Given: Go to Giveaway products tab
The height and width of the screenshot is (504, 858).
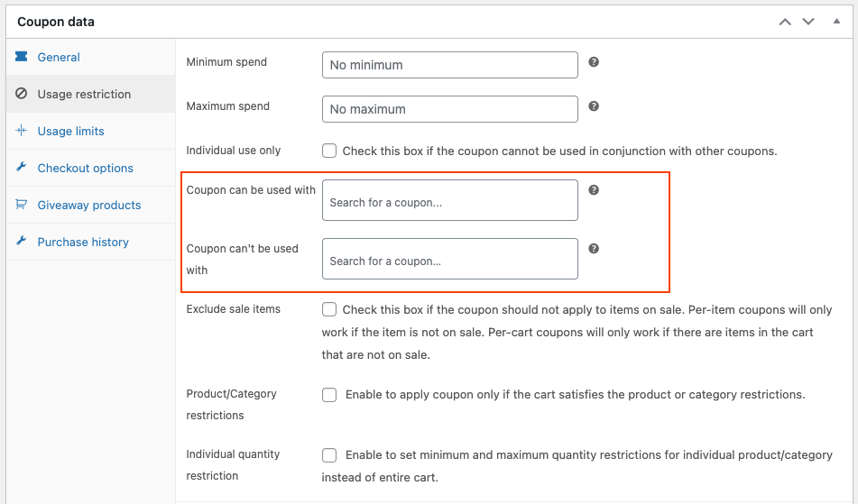Looking at the screenshot, I should click(x=91, y=205).
